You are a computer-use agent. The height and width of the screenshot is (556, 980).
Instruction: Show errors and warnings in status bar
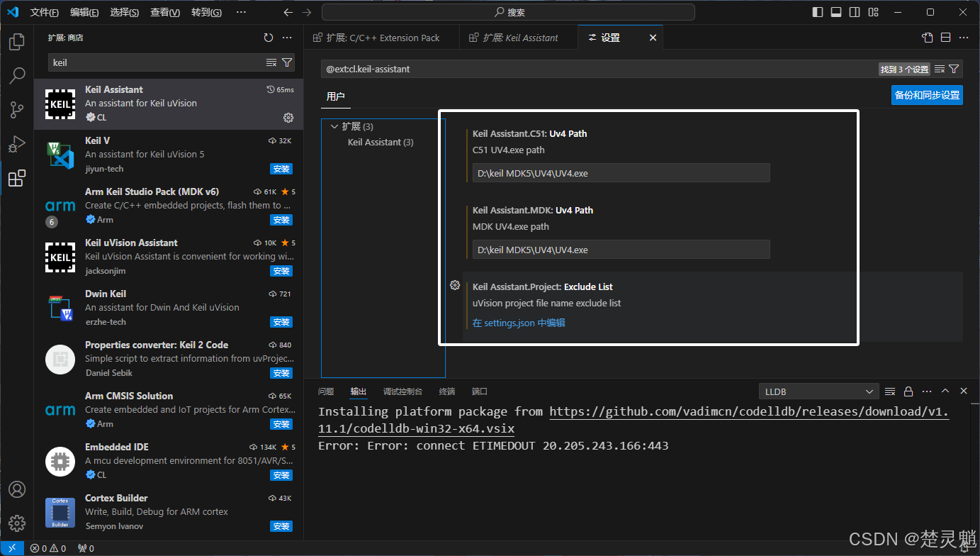pyautogui.click(x=48, y=548)
